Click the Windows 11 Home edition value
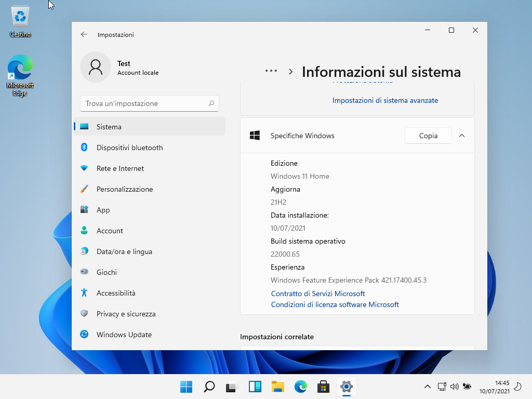 300,176
